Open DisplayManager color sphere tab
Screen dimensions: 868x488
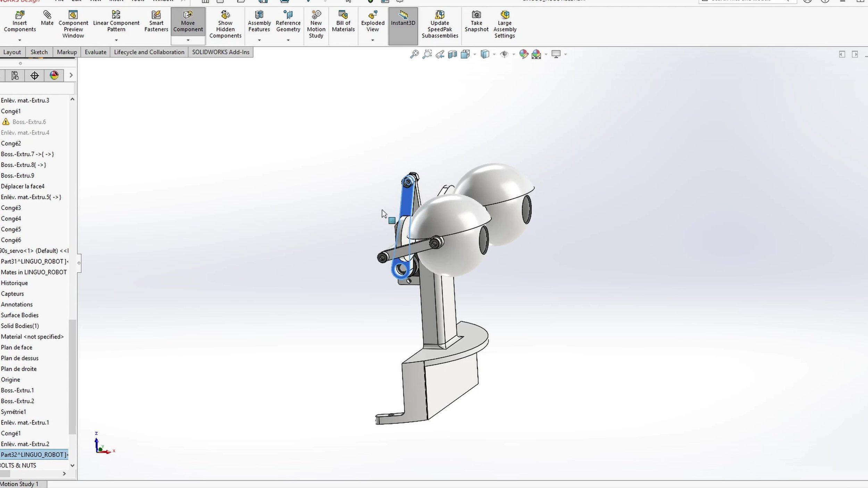pos(54,75)
